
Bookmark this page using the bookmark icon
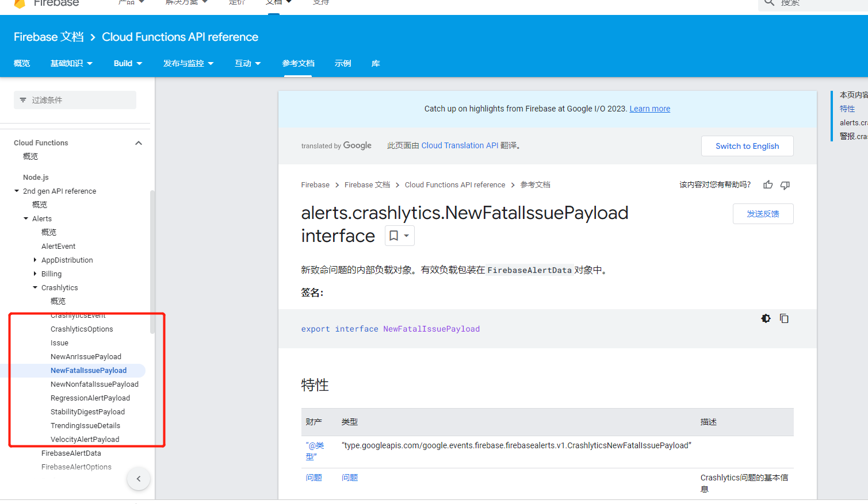(x=394, y=236)
